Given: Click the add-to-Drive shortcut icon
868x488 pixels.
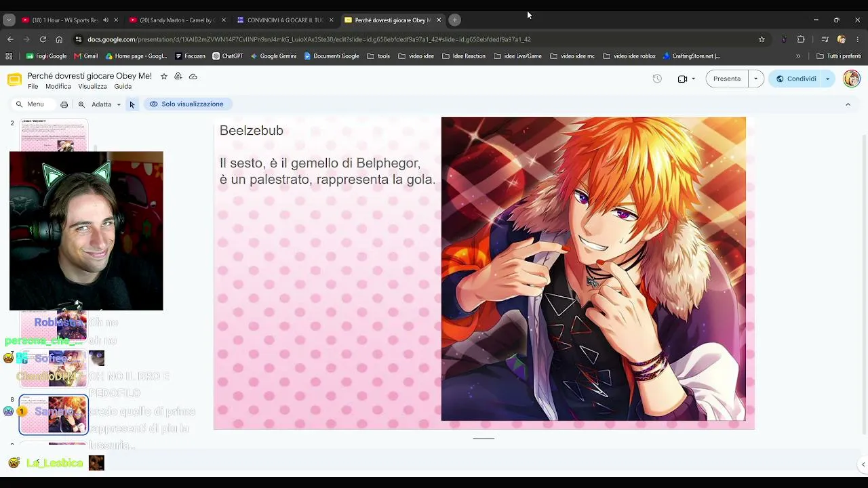Looking at the screenshot, I should [x=178, y=77].
